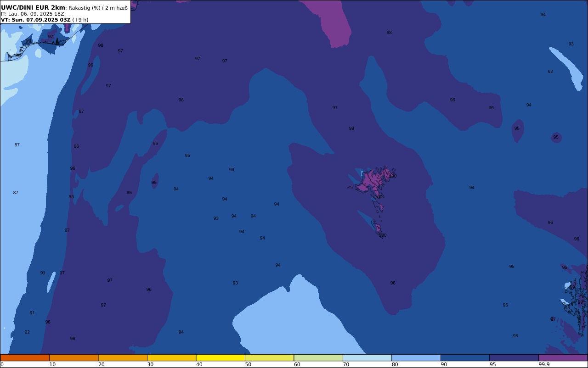Click the pale yellow 50–60 scale segment
This screenshot has height=368, width=588.
[270, 357]
